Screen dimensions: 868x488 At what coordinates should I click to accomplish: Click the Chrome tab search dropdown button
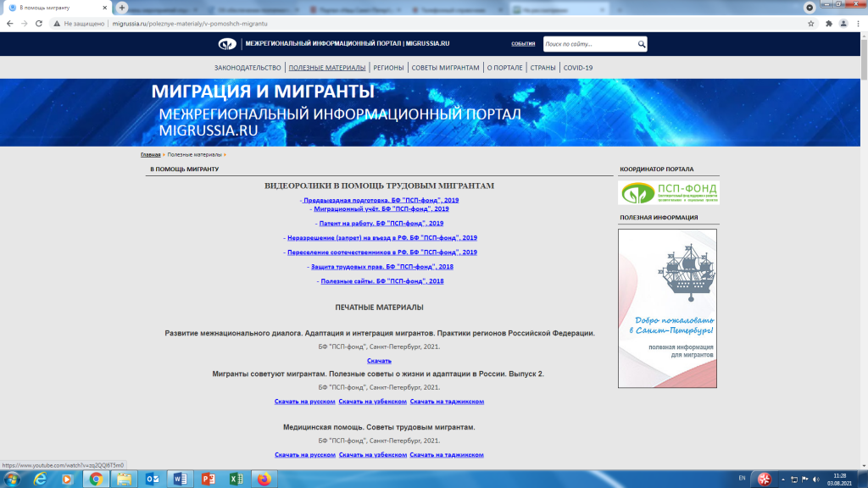coord(810,8)
